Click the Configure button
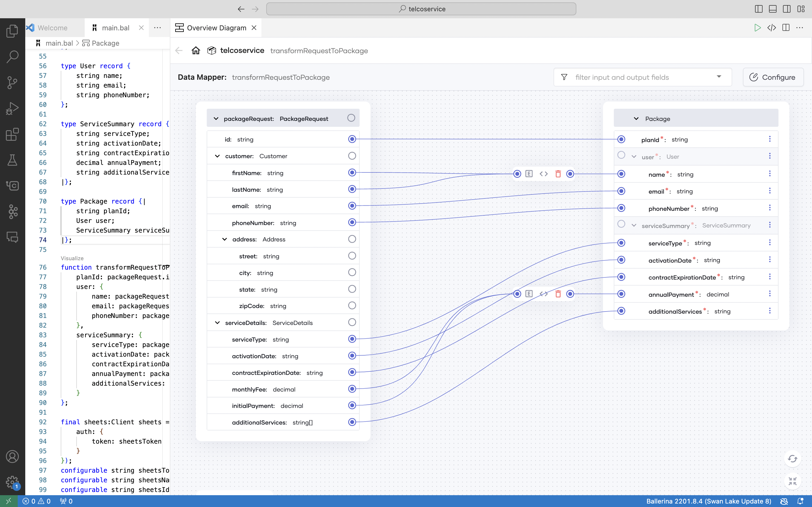The width and height of the screenshot is (812, 507). coord(773,77)
